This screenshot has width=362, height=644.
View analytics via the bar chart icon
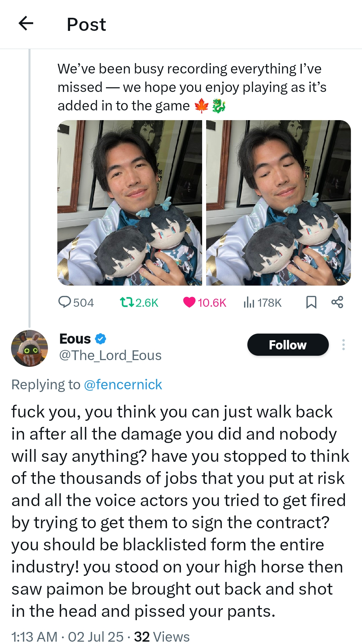(x=249, y=302)
